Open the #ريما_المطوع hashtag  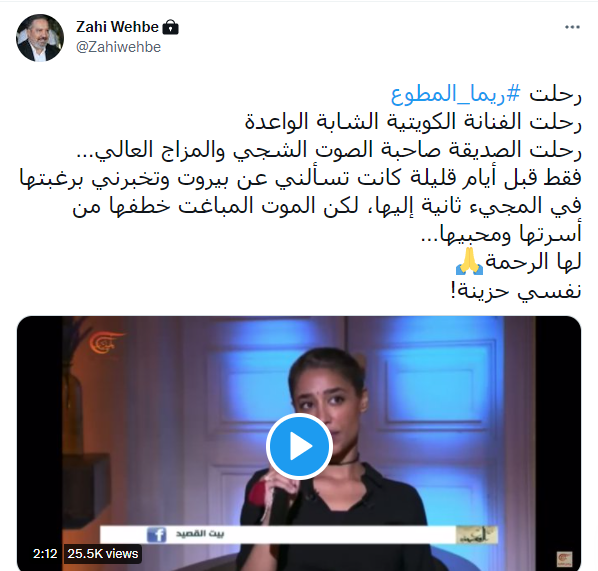[x=456, y=94]
